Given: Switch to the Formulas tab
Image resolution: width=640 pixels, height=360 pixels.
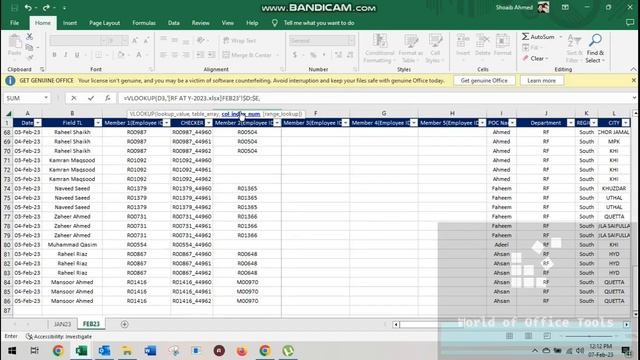Looking at the screenshot, I should coord(144,23).
